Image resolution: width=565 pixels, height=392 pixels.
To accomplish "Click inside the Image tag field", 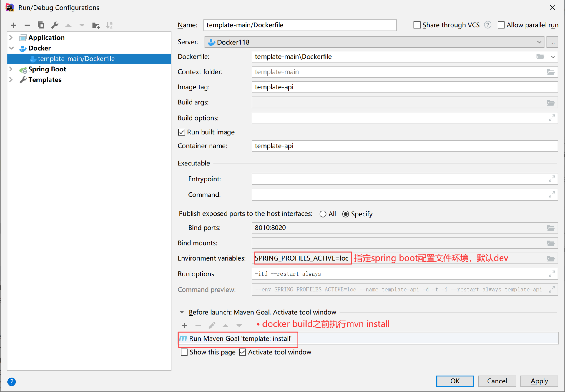I will (x=404, y=87).
